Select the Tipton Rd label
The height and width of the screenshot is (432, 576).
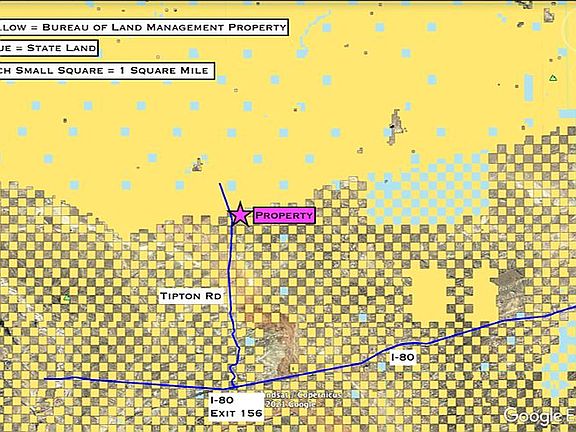point(191,296)
